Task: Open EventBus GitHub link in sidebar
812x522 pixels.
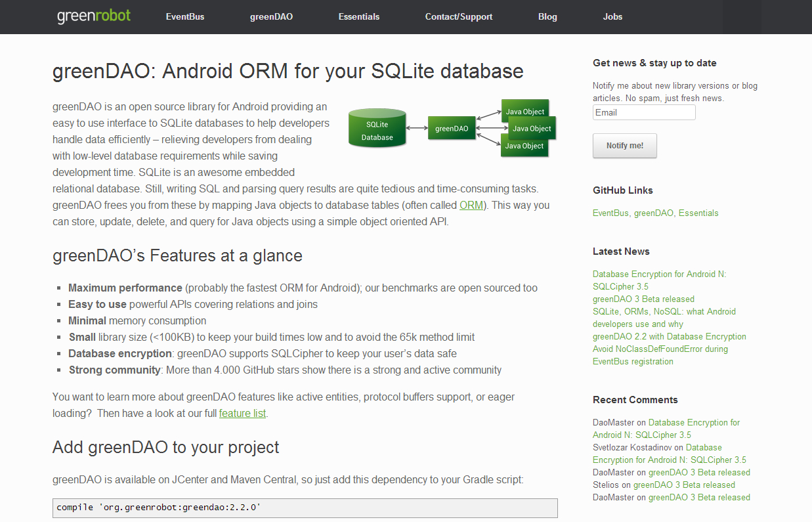Action: point(610,213)
